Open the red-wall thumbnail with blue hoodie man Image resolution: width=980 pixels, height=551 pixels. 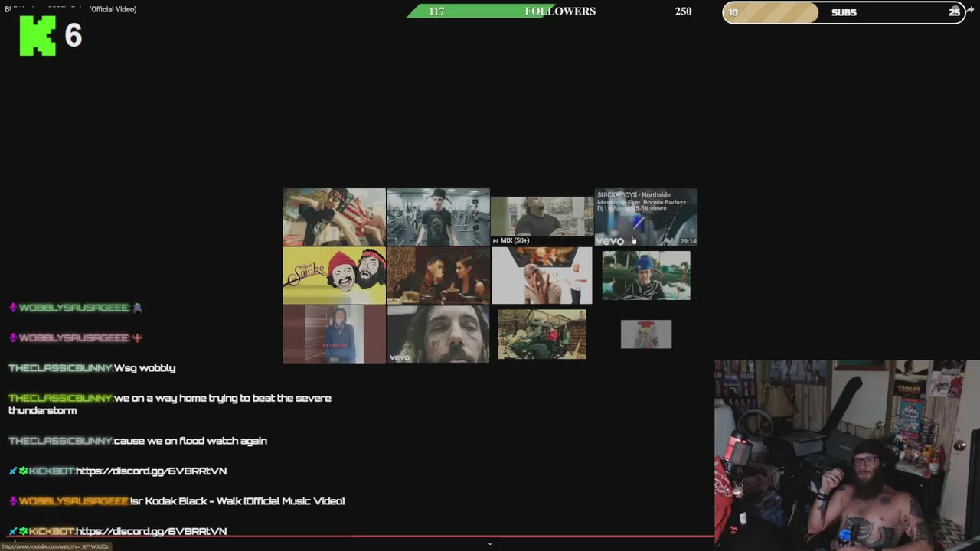(x=334, y=334)
